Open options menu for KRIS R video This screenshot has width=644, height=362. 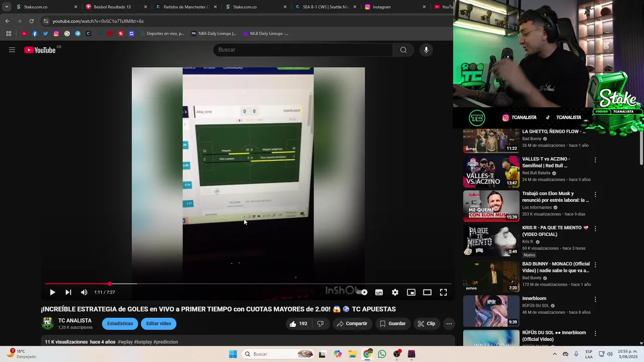(x=595, y=228)
